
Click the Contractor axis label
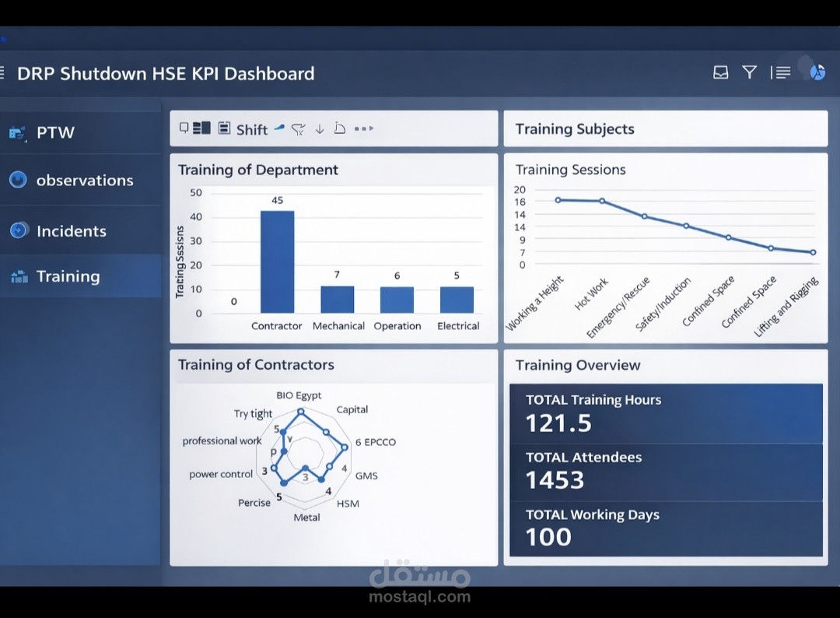point(276,326)
